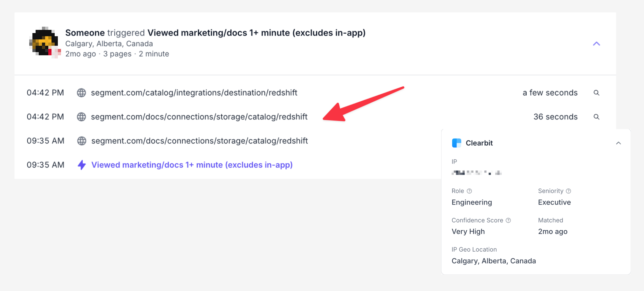Click the blurred IP address value

click(x=477, y=173)
